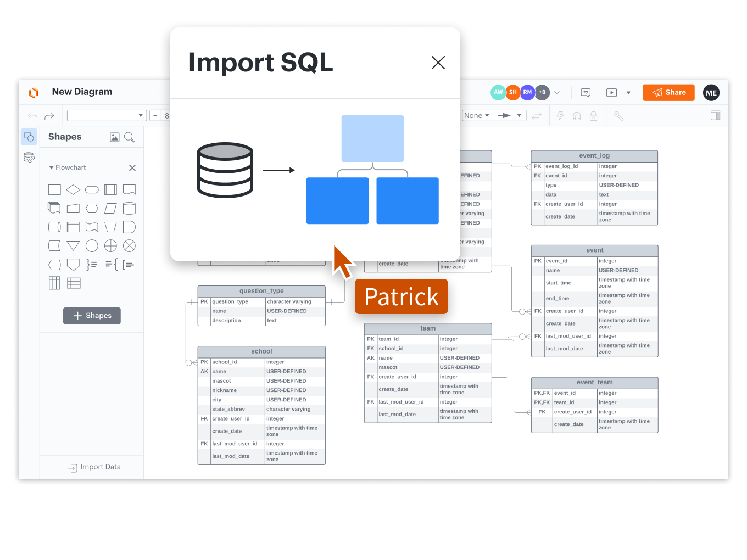Collapse the Flowchart shapes section
747x560 pixels.
[52, 168]
